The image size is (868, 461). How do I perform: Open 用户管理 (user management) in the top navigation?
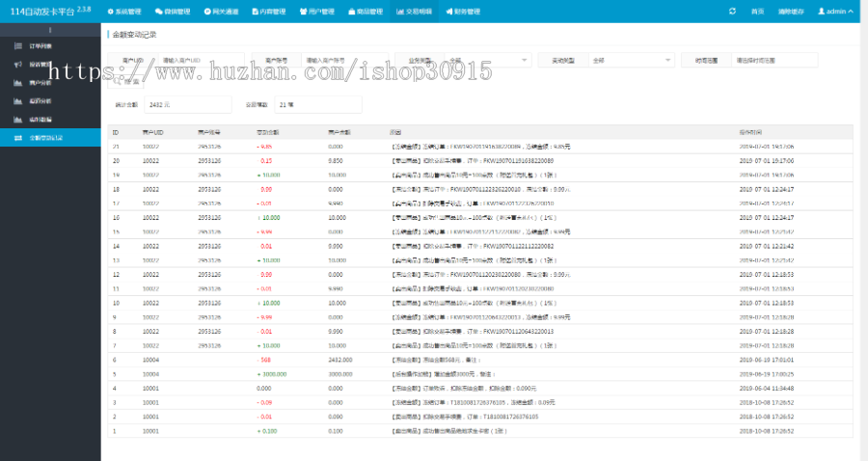click(317, 12)
